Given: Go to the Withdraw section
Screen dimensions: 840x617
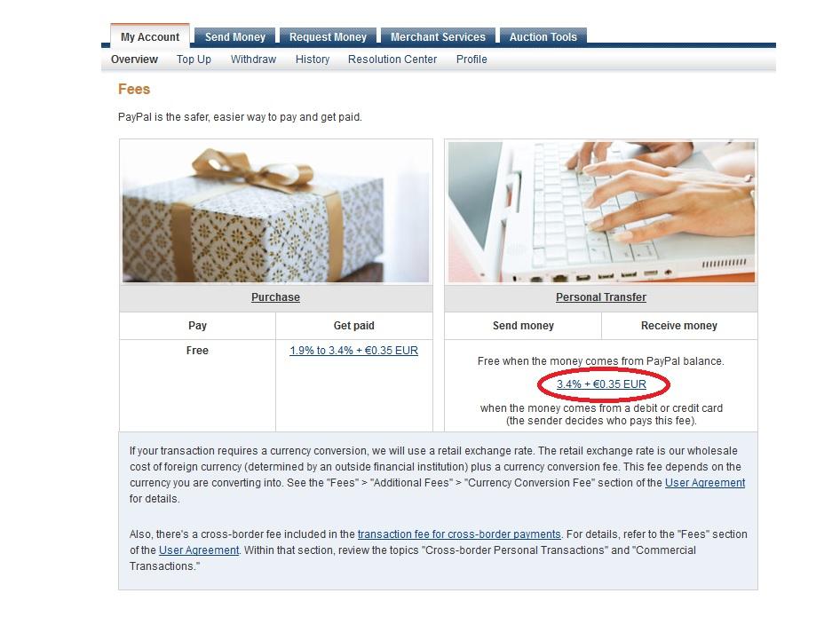Looking at the screenshot, I should coord(253,59).
